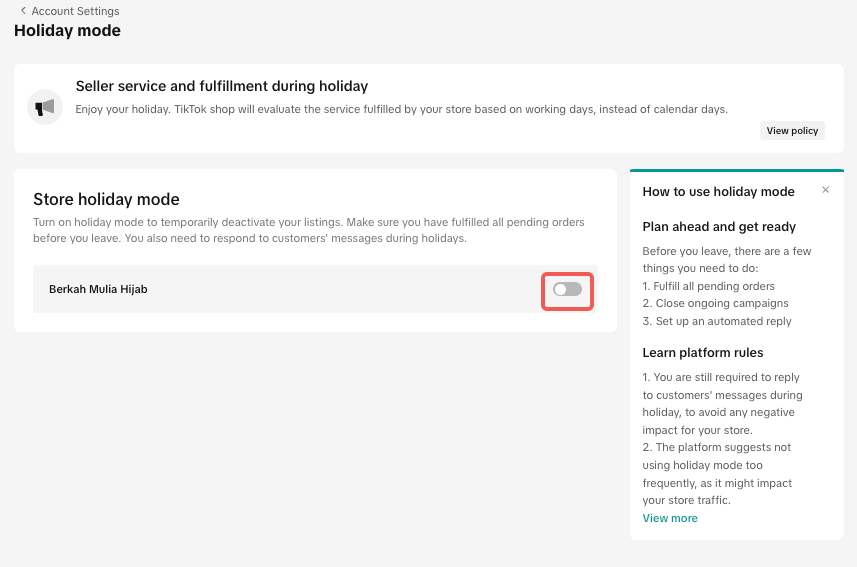Image resolution: width=857 pixels, height=567 pixels.
Task: Click the How to use holiday mode title
Action: pos(718,192)
